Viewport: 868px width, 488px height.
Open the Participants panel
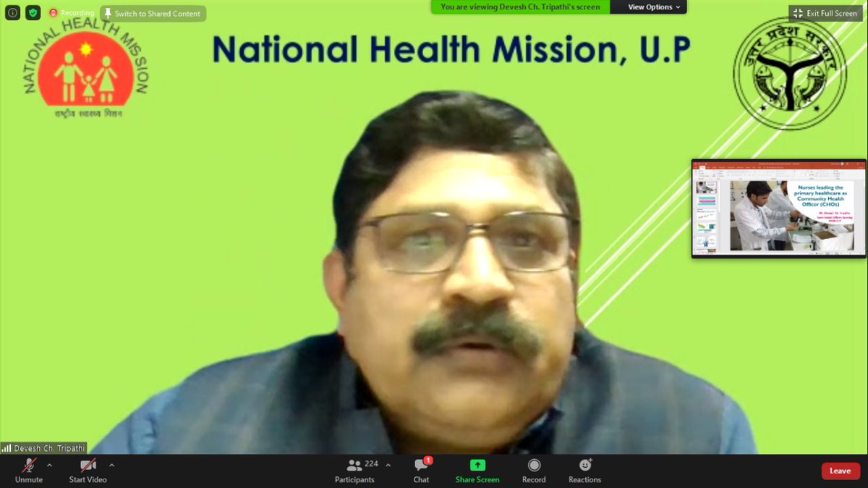click(x=354, y=471)
